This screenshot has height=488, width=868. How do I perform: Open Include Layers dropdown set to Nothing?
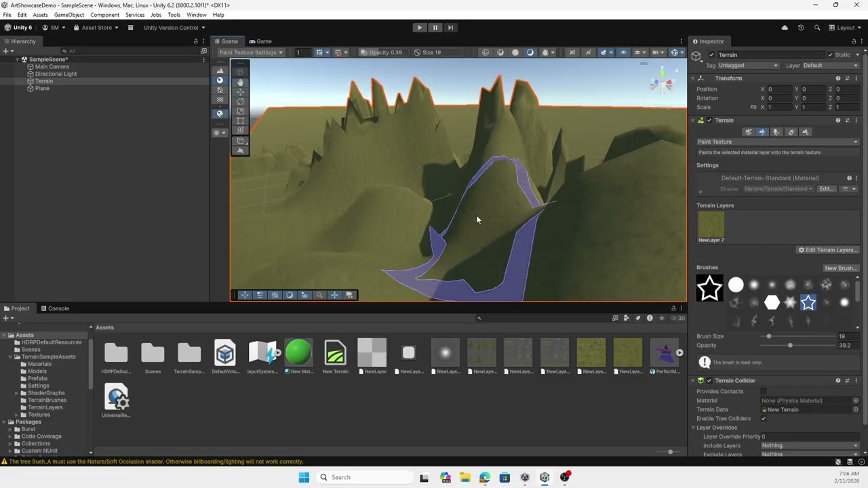(x=810, y=445)
